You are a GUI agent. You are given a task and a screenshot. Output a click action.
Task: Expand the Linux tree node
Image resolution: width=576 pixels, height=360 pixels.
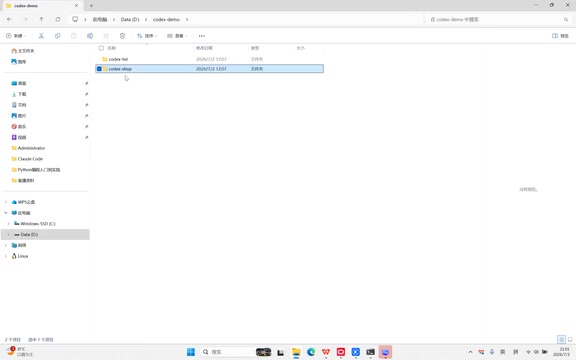pyautogui.click(x=6, y=256)
